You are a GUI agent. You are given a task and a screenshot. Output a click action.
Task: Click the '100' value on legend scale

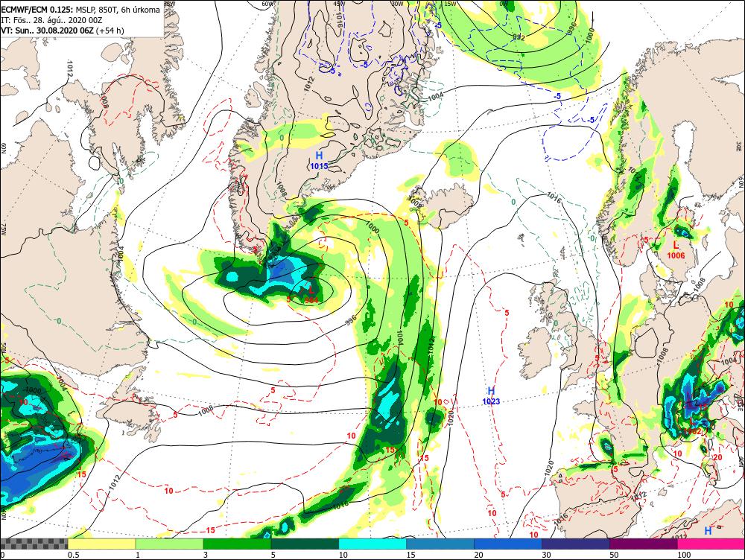684,555
